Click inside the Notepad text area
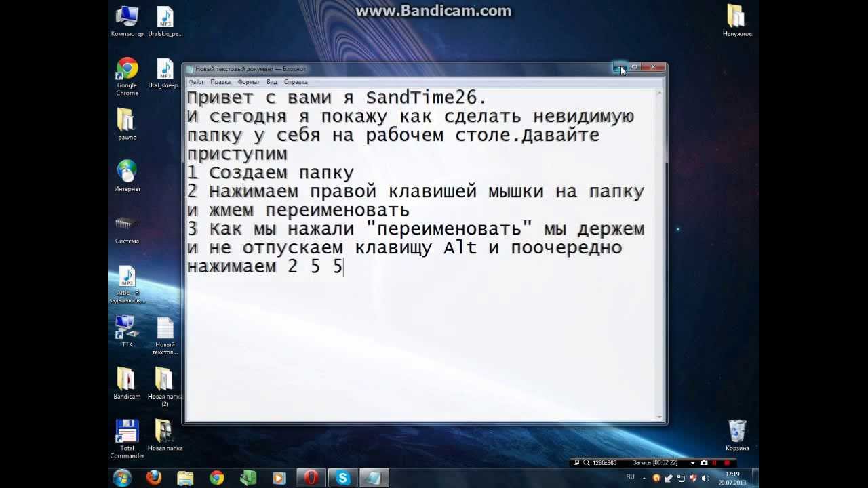The width and height of the screenshot is (868, 488). click(x=421, y=253)
